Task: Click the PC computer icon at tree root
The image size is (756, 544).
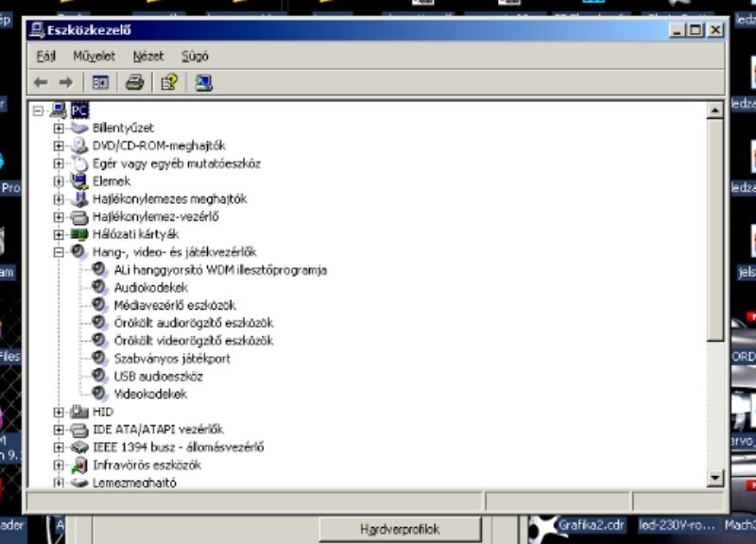Action: point(59,110)
